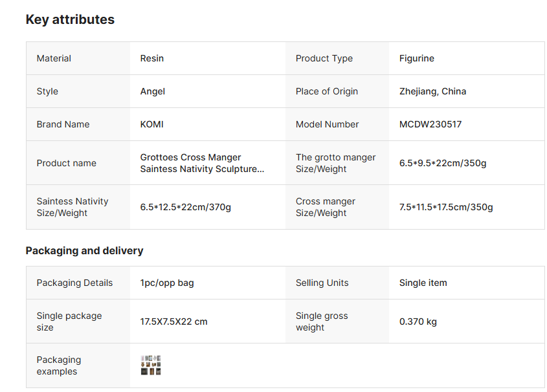Click the Zhejiang, China origin value
Screen dimensions: 547x392
coord(432,91)
